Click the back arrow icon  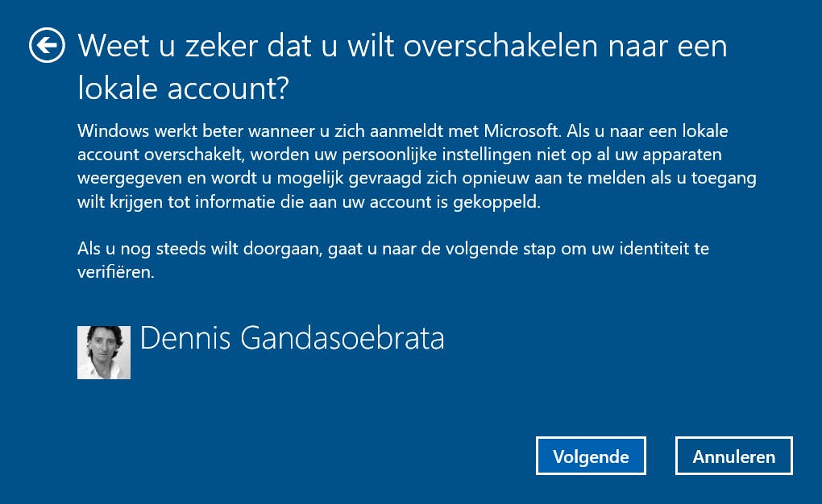47,46
